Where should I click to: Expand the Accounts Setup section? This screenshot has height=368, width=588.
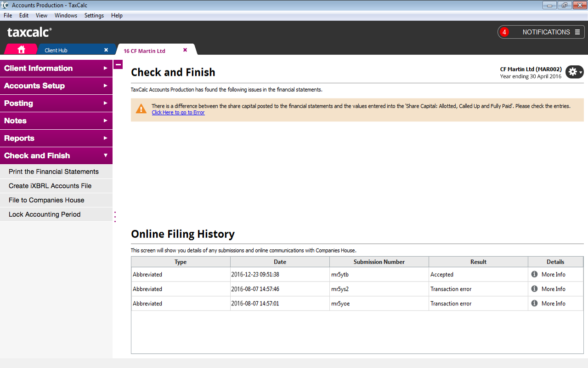click(x=56, y=86)
